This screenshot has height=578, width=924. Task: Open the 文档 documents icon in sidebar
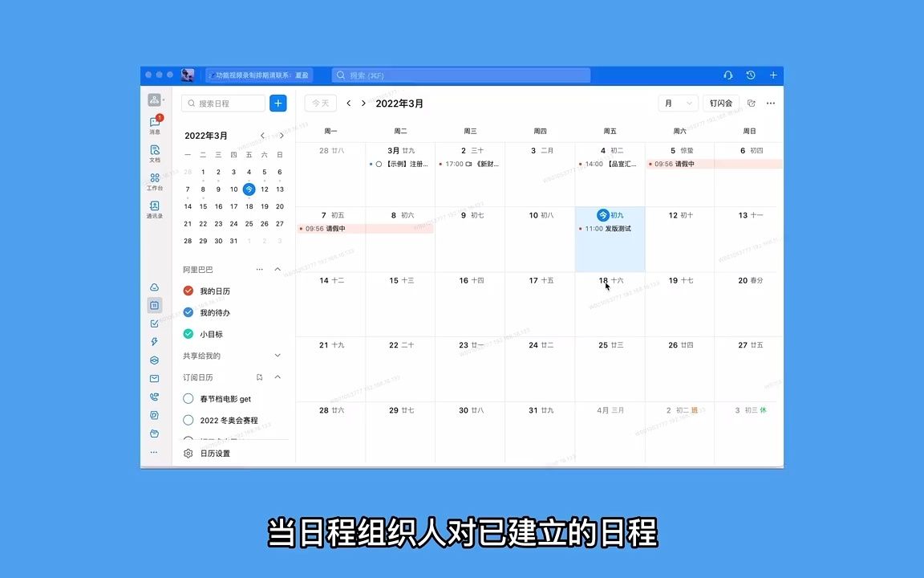point(155,153)
